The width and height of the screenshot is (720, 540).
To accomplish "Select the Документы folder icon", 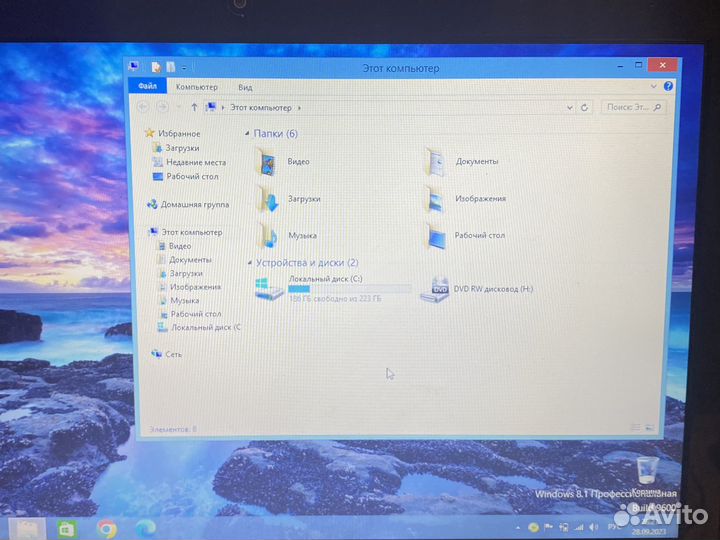I will 435,162.
